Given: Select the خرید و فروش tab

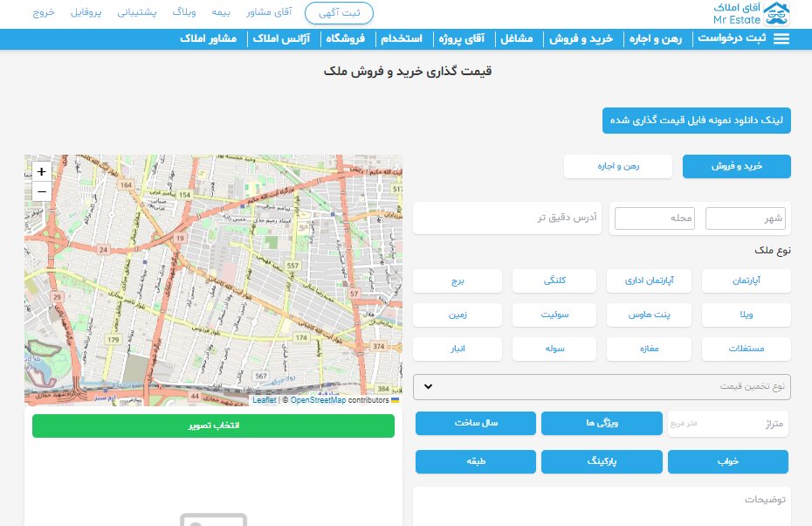Looking at the screenshot, I should (736, 166).
